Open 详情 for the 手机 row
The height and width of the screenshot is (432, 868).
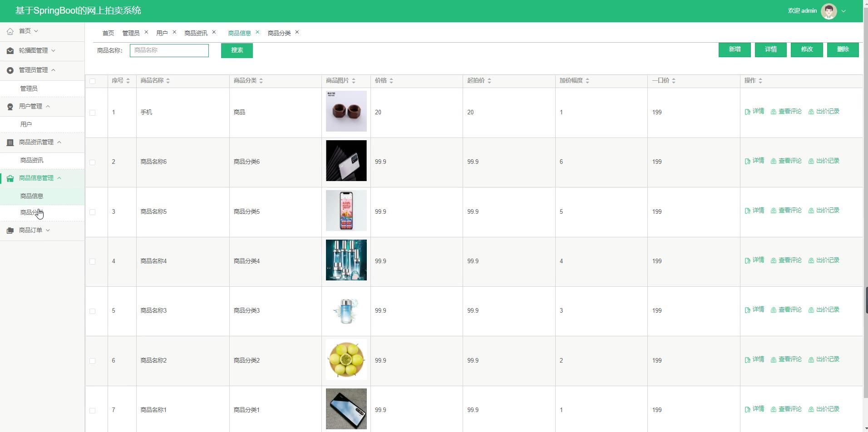tap(755, 111)
